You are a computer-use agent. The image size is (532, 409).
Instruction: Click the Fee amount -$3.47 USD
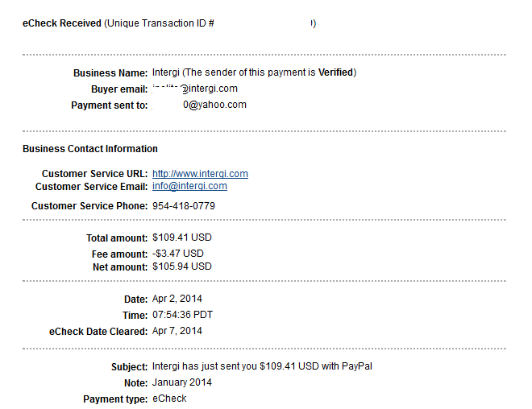[x=178, y=254]
